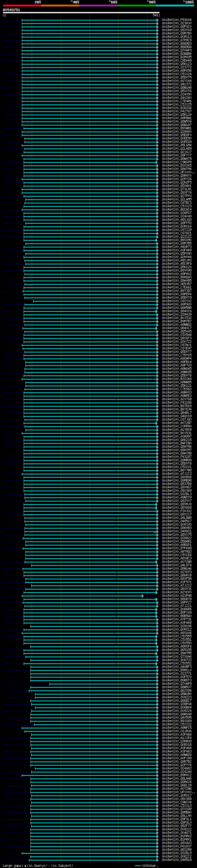
Task: Select hit UniRef100_O04671
Action: tap(177, 833)
